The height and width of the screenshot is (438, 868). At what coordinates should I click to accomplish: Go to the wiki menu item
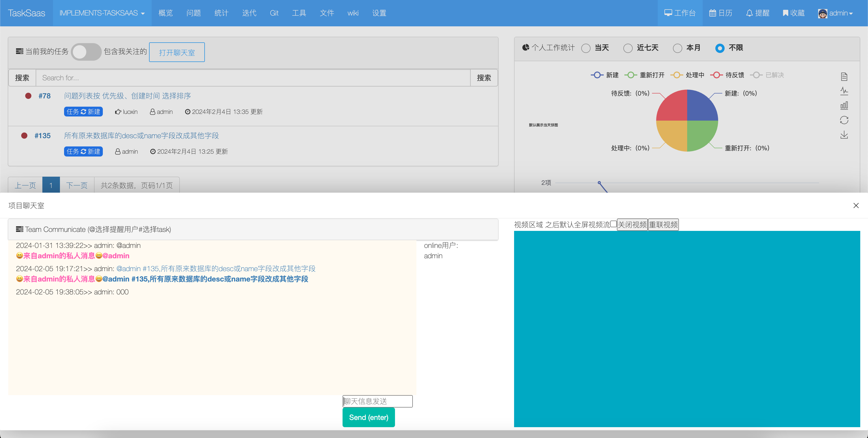(353, 13)
